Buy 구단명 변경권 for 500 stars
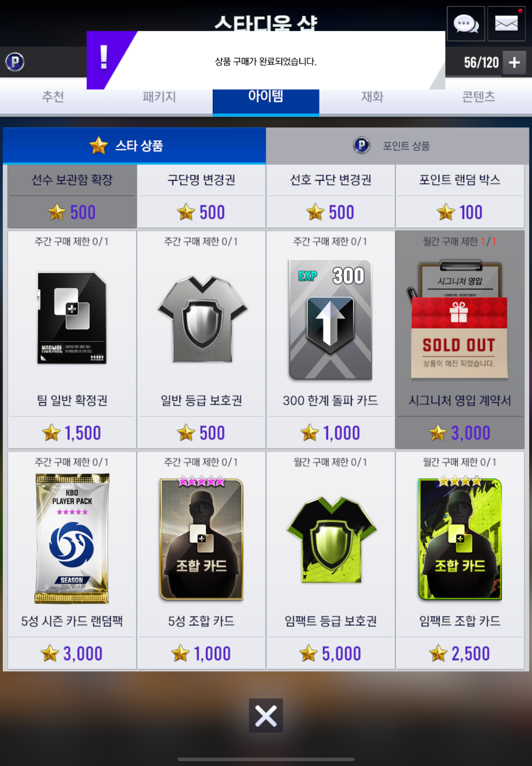Image resolution: width=532 pixels, height=766 pixels. pyautogui.click(x=201, y=196)
